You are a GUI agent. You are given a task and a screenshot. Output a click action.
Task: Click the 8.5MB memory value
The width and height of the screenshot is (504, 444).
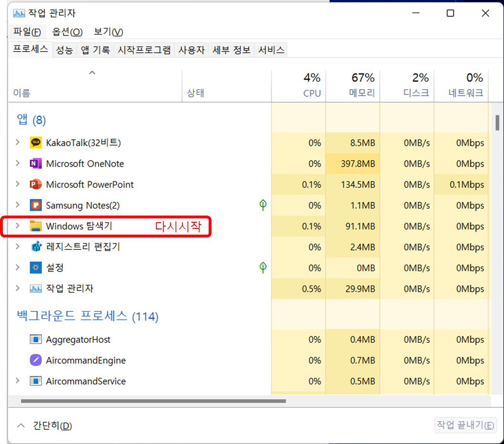point(363,143)
